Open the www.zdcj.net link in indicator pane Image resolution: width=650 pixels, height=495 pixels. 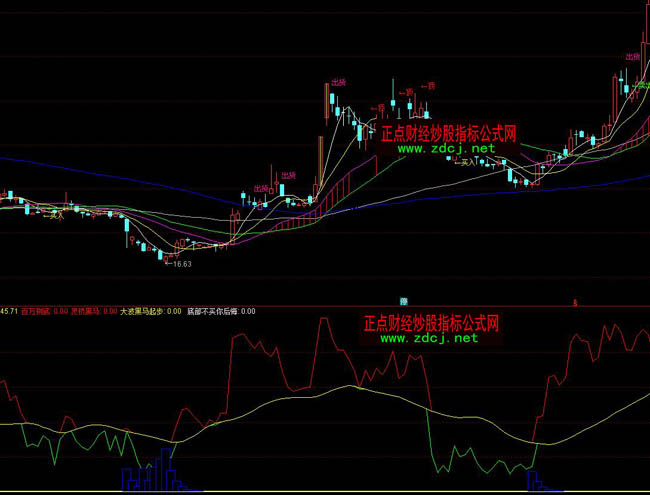(429, 338)
